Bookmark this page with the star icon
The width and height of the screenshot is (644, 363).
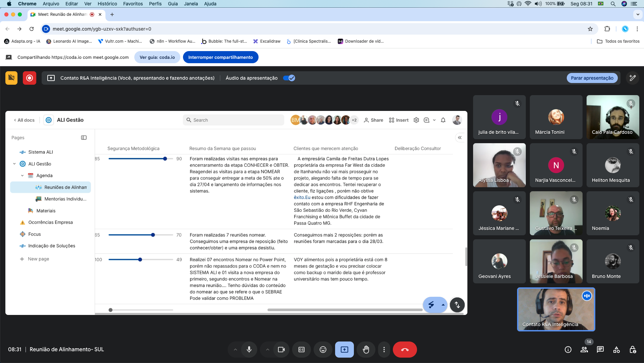coord(590,29)
